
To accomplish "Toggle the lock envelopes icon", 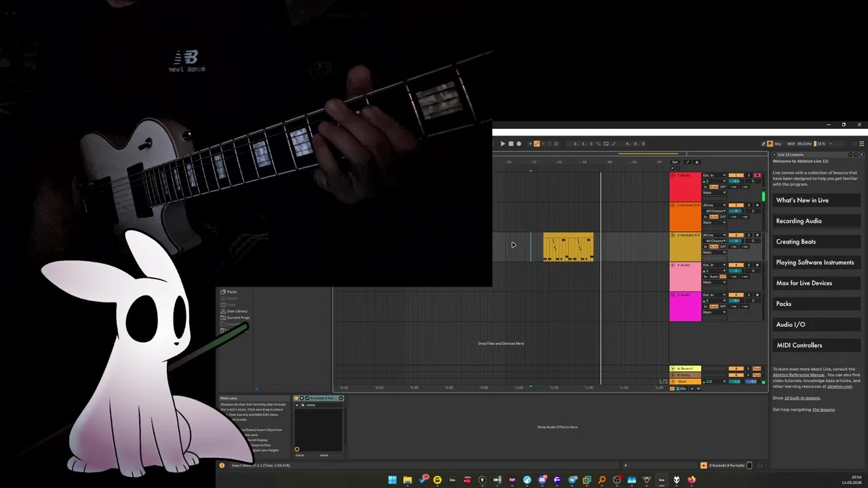I will point(696,162).
